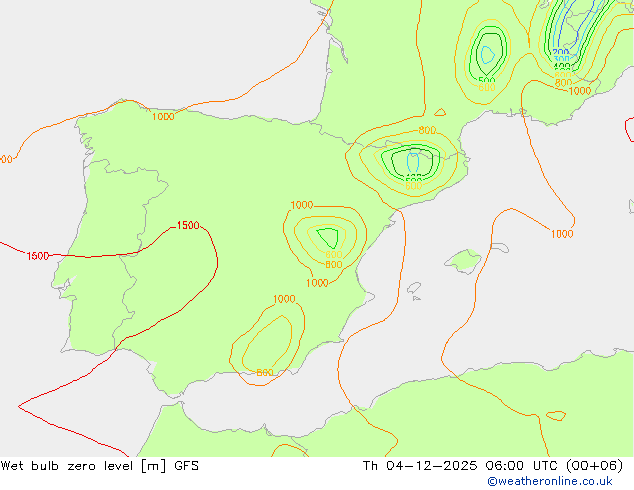
Task: Click the "Wet bulb zero level [m] GFS" caption
Action: 99,466
